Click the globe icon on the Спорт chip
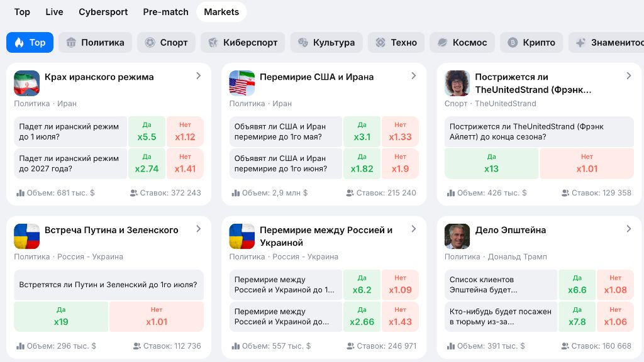 click(x=150, y=43)
